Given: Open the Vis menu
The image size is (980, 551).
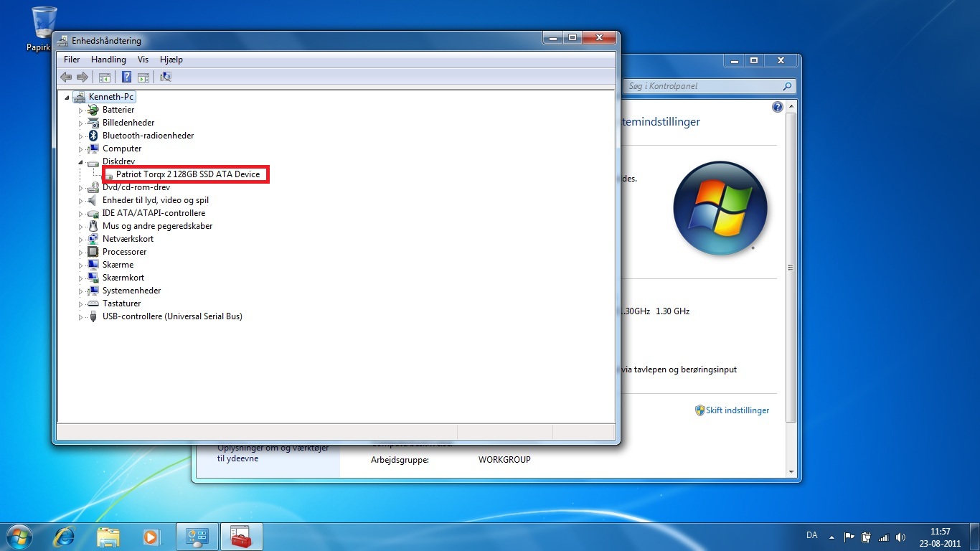Looking at the screenshot, I should pos(143,60).
